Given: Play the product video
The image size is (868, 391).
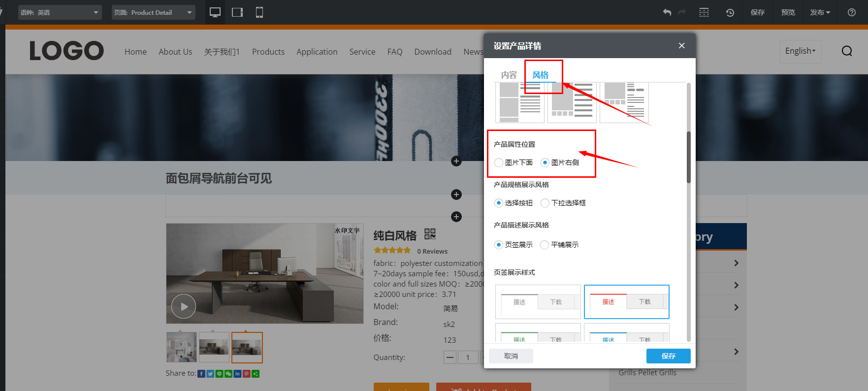Looking at the screenshot, I should (x=184, y=306).
